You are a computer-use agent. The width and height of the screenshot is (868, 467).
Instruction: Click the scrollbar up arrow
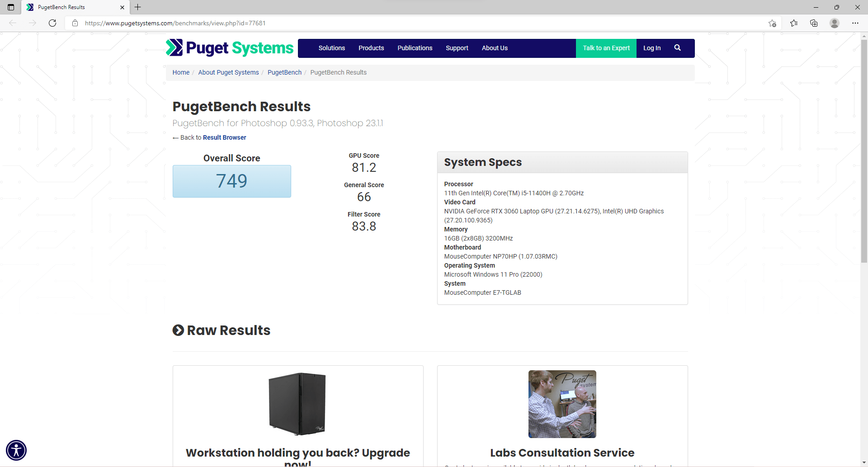tap(864, 36)
